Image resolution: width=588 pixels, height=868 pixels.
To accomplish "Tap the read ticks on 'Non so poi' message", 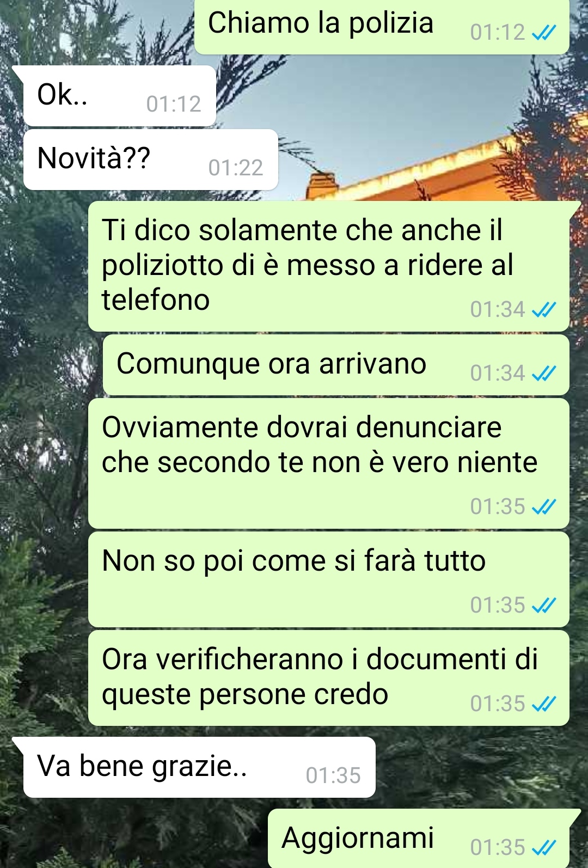I will [543, 606].
